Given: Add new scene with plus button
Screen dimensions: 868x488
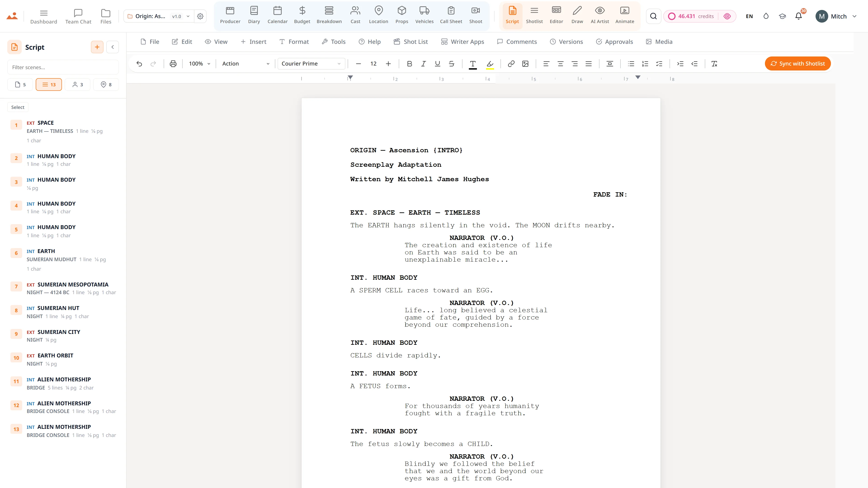Looking at the screenshot, I should pyautogui.click(x=97, y=47).
